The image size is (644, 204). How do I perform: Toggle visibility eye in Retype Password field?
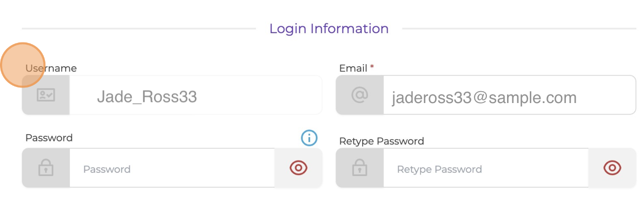[612, 168]
